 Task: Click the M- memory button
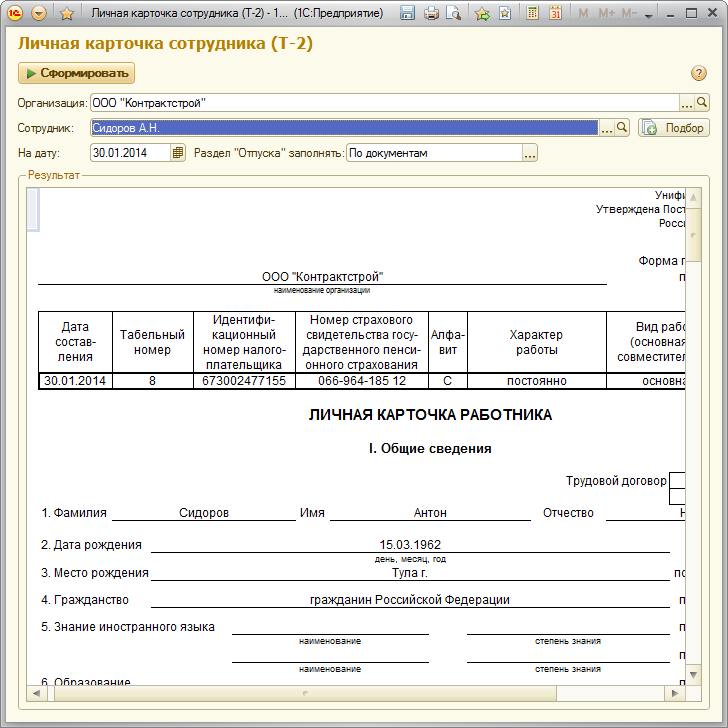(x=629, y=13)
